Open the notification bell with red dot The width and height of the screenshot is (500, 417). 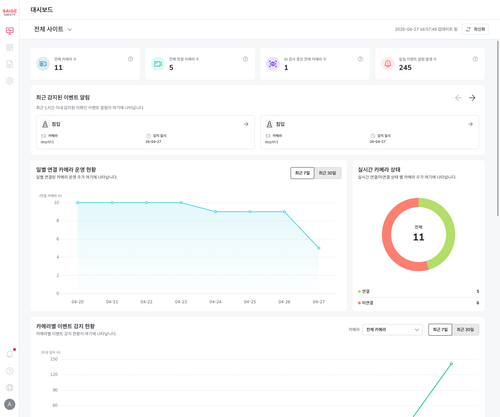point(10,354)
